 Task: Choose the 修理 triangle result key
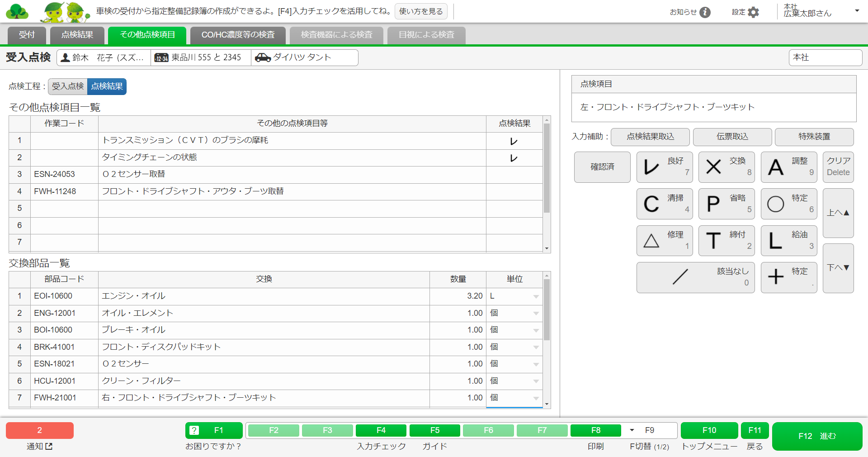click(664, 241)
